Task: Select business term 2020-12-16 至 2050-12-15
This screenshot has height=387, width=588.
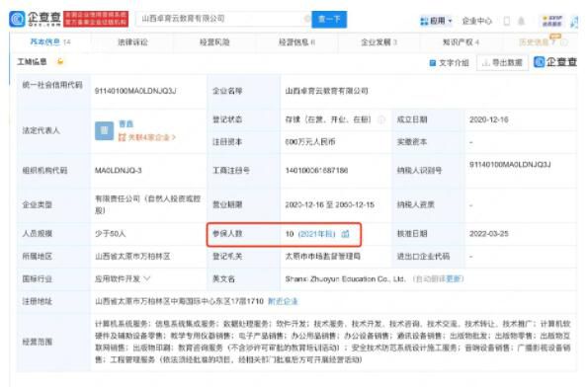Action: tap(330, 205)
